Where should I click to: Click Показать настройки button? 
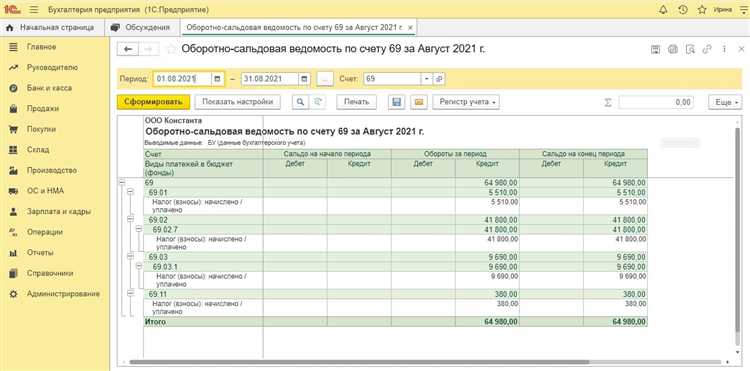pyautogui.click(x=238, y=102)
